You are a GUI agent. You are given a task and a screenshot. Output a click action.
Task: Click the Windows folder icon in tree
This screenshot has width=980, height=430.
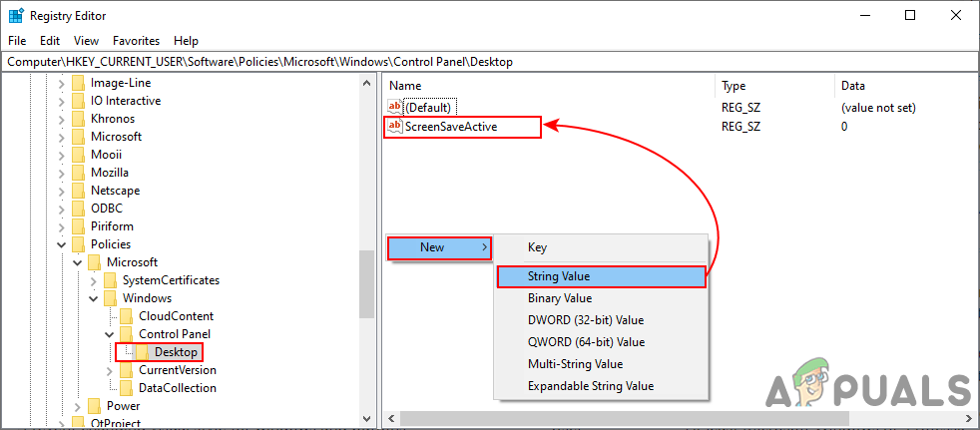click(110, 298)
